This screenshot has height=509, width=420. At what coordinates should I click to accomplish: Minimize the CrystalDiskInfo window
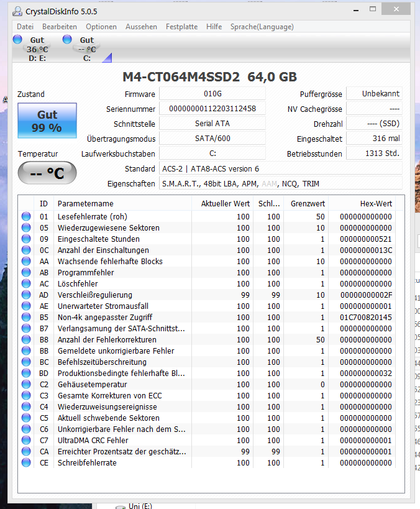(356, 10)
